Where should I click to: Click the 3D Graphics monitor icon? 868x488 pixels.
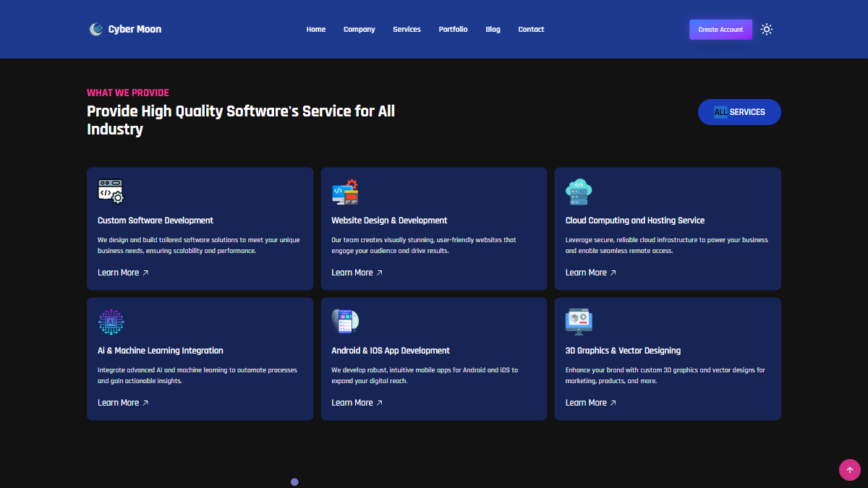(579, 322)
